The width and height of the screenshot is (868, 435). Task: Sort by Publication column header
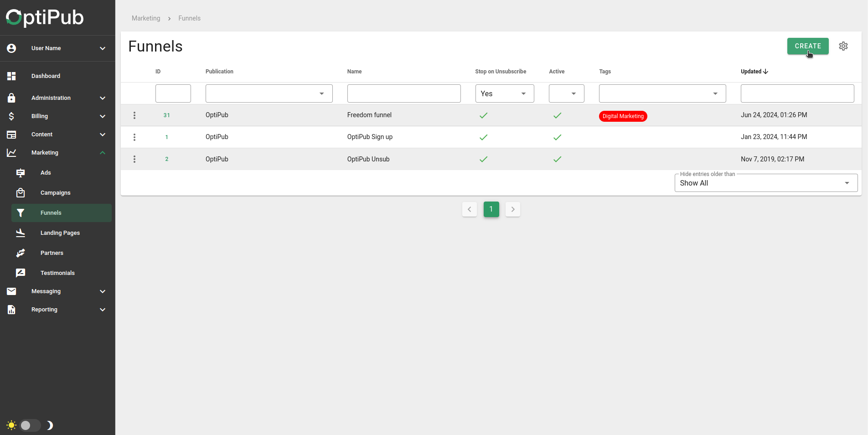pos(219,72)
